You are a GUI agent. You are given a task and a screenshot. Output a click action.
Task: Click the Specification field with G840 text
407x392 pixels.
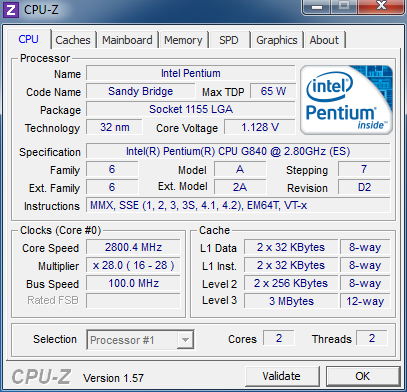238,152
